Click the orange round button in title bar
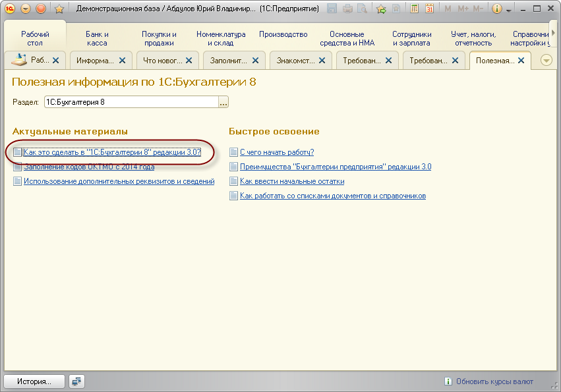The height and width of the screenshot is (392, 561). point(41,8)
